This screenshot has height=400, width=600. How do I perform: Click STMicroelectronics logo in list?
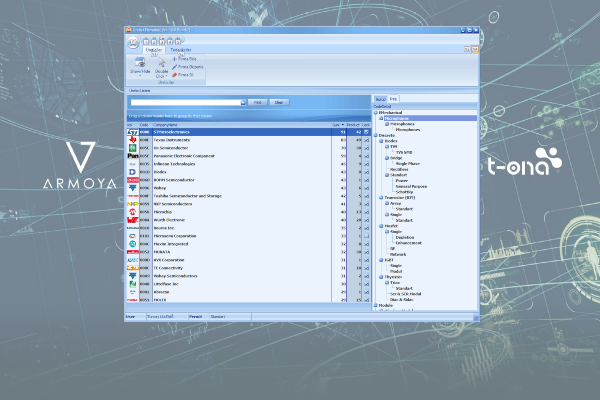(x=132, y=132)
